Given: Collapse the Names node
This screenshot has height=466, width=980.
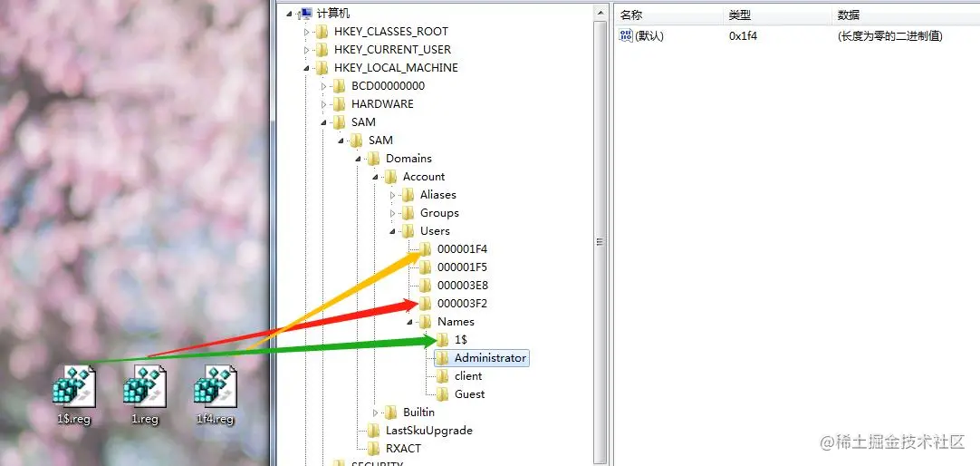Looking at the screenshot, I should [x=409, y=322].
